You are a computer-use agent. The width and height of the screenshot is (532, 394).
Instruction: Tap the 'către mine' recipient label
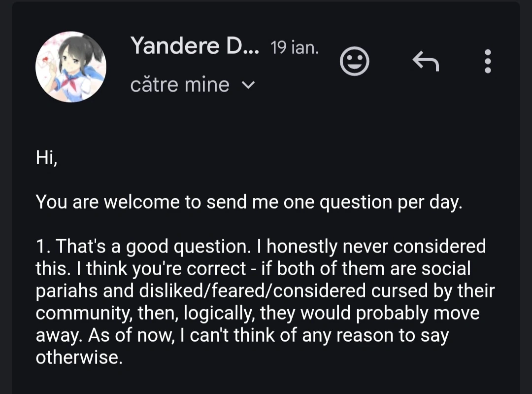click(x=180, y=85)
